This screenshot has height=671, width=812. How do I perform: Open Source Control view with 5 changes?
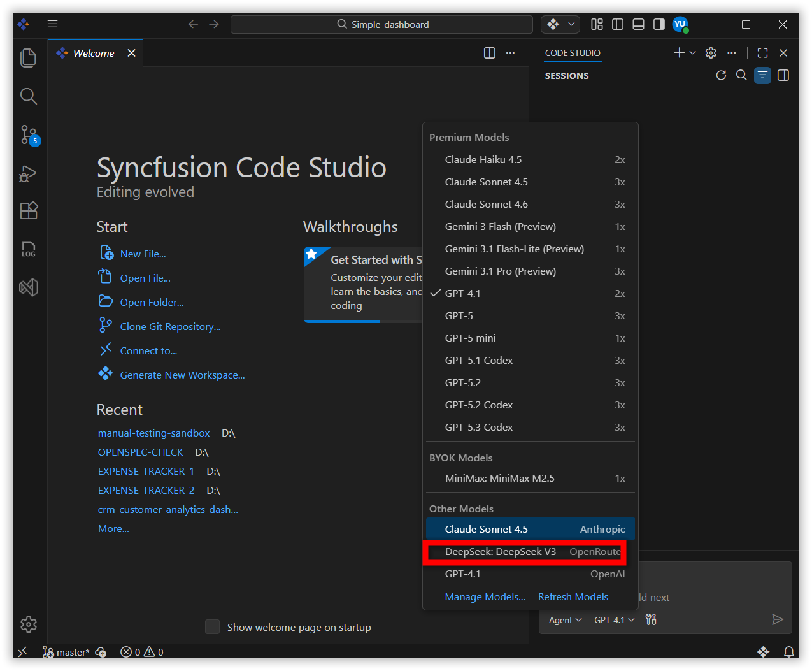(x=29, y=134)
